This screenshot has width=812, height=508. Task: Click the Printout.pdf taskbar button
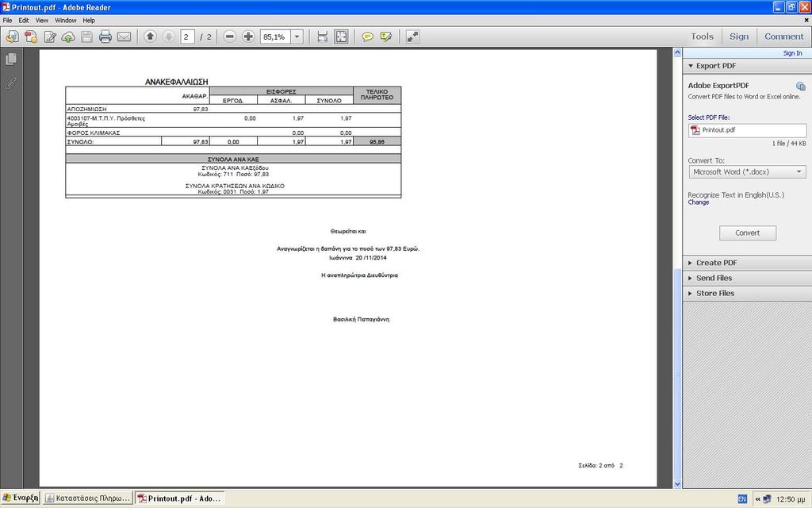point(180,498)
